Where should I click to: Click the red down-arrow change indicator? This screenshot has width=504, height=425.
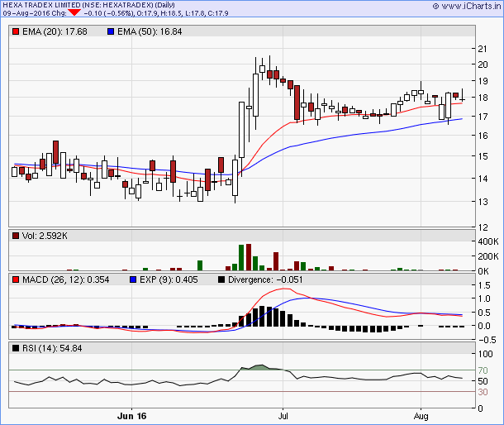pyautogui.click(x=74, y=12)
